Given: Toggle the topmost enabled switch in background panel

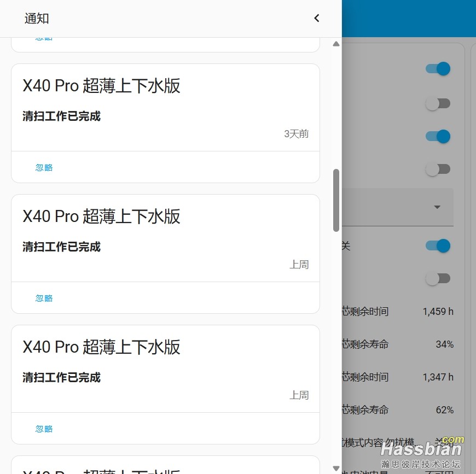Looking at the screenshot, I should (438, 68).
